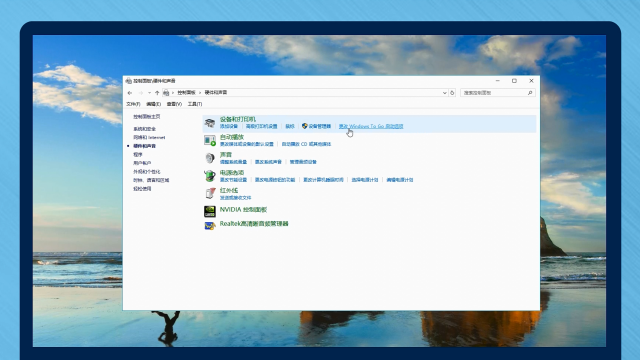640x360 pixels.
Task: Select 程序 in sidebar
Action: 138,155
